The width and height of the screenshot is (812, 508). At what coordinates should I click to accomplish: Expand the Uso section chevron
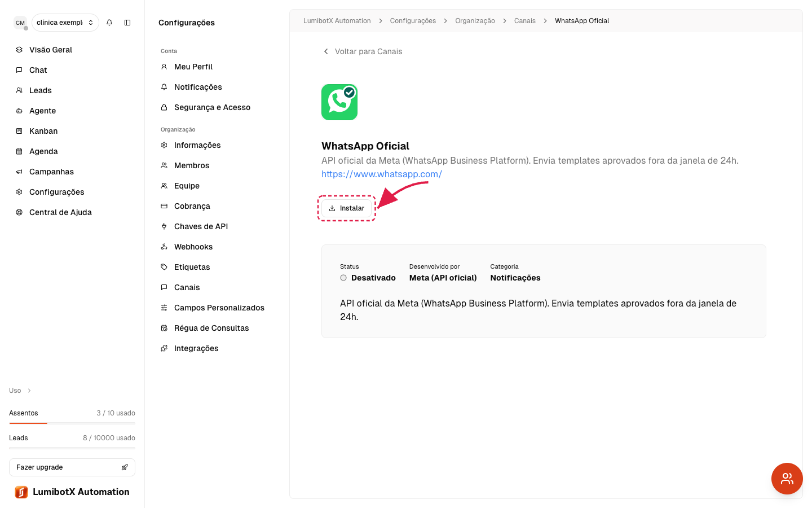coord(29,391)
